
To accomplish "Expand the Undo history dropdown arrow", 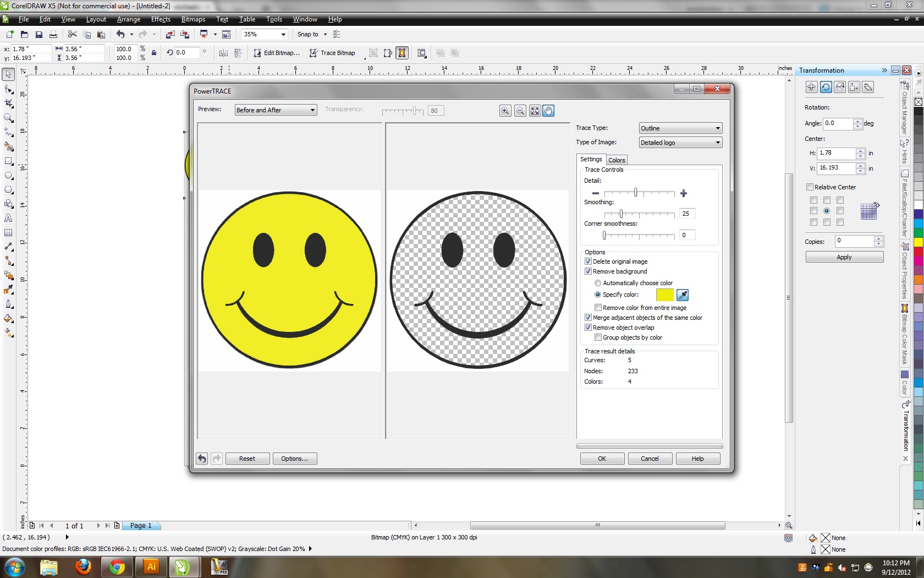I will [x=131, y=34].
